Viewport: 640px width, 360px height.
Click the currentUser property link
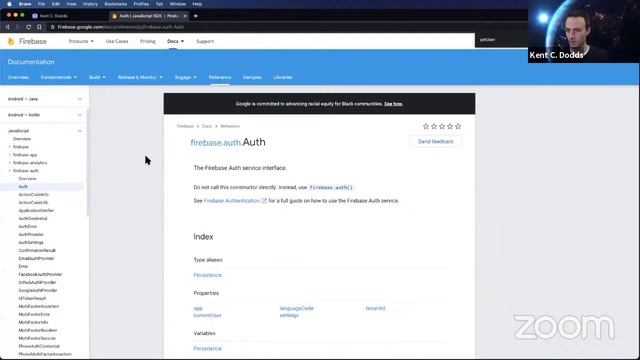pyautogui.click(x=207, y=316)
